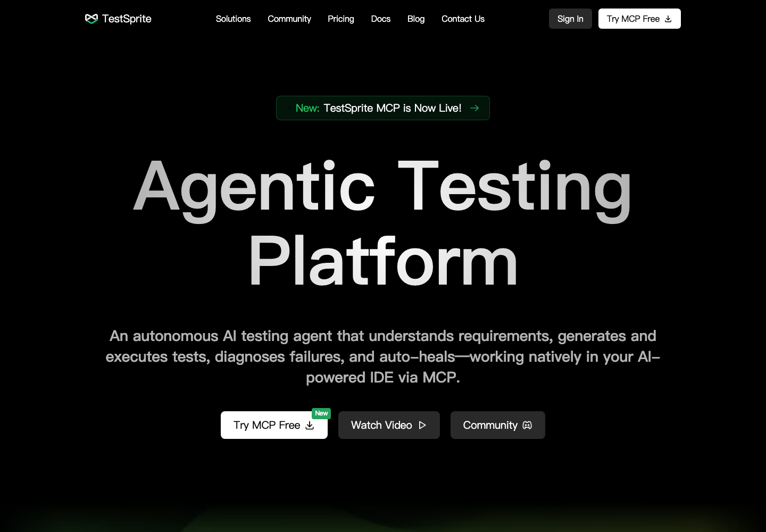
Task: Click the Agentic Testing Platform headline
Action: pos(383,223)
